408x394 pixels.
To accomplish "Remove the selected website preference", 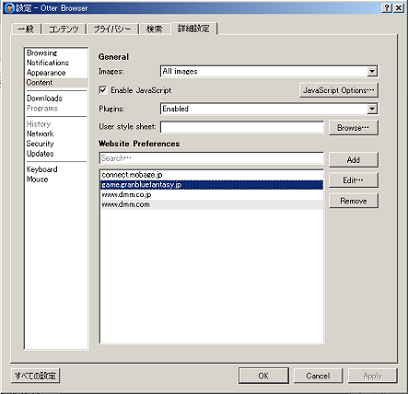I will coord(353,201).
